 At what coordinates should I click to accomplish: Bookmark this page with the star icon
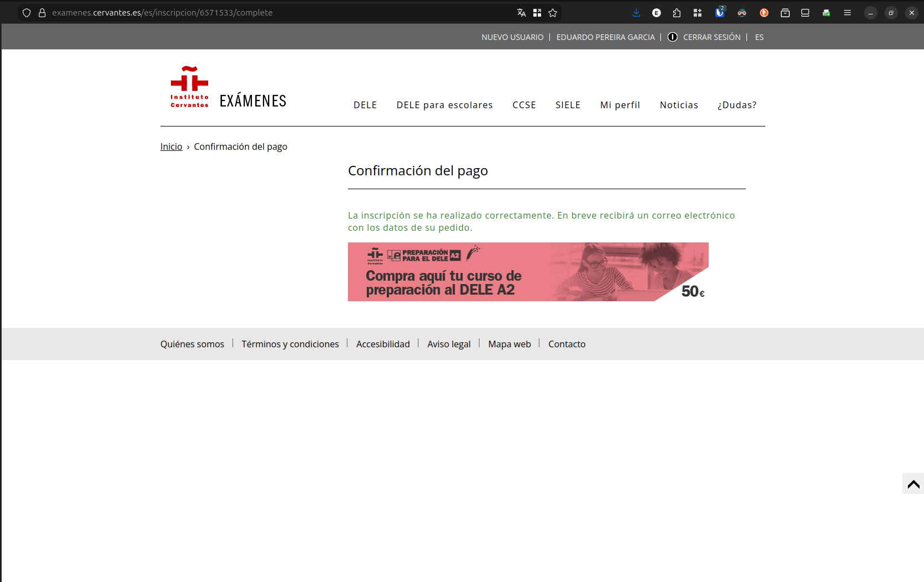coord(553,13)
